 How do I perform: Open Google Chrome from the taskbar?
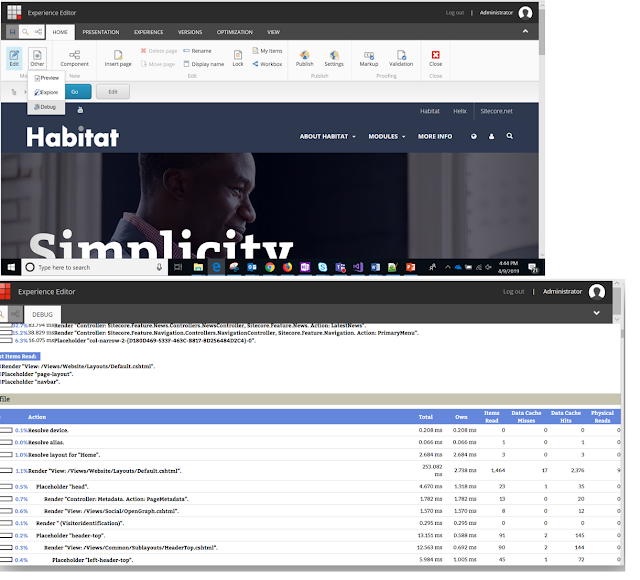pos(270,267)
